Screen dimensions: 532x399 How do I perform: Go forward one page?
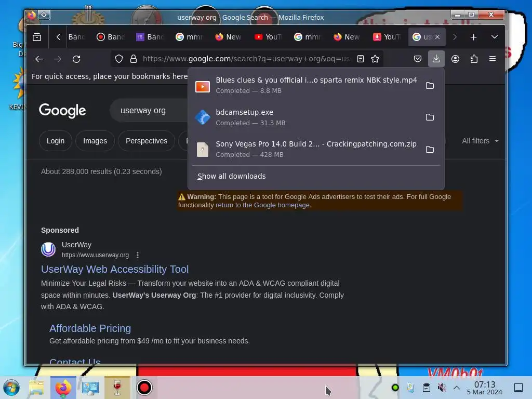tap(57, 59)
